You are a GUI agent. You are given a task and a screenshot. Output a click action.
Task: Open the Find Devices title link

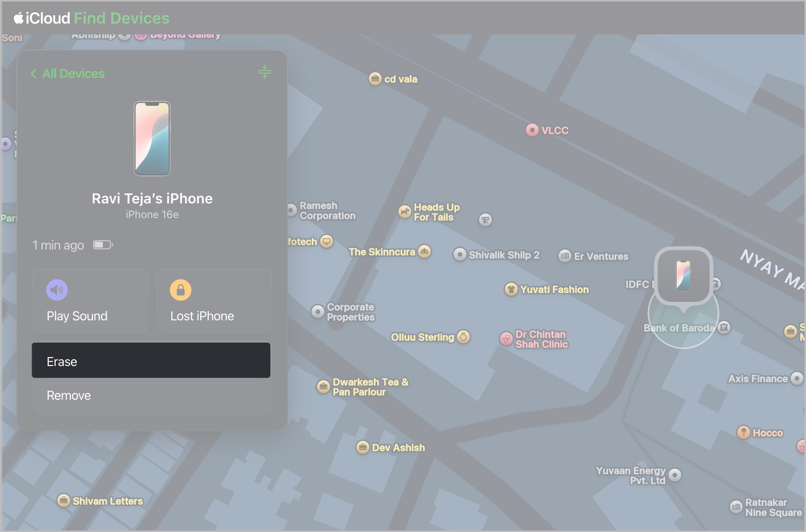pos(121,18)
